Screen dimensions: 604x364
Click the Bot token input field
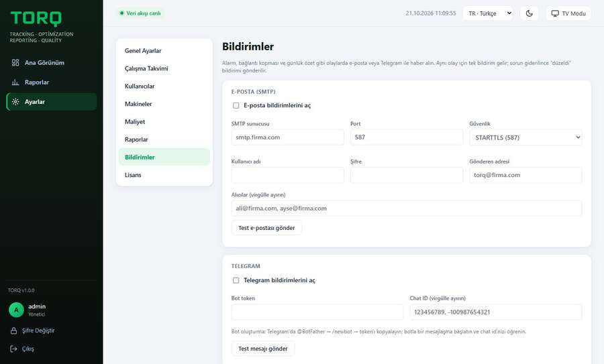pos(317,312)
